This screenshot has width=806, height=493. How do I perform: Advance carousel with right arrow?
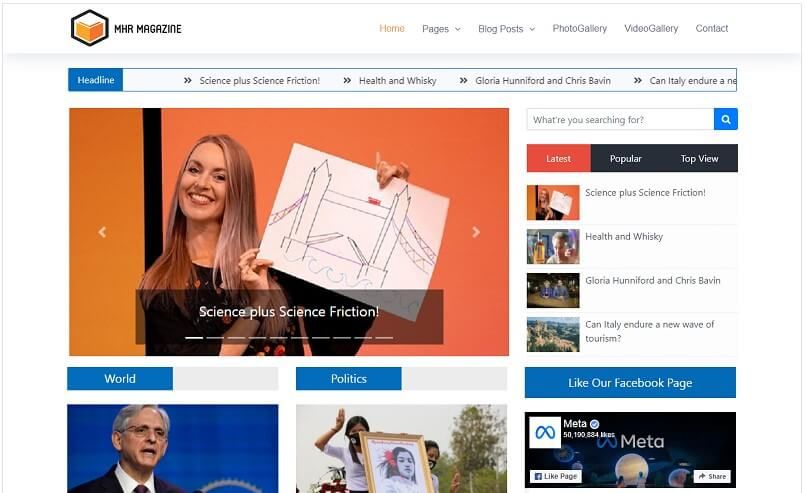[476, 232]
